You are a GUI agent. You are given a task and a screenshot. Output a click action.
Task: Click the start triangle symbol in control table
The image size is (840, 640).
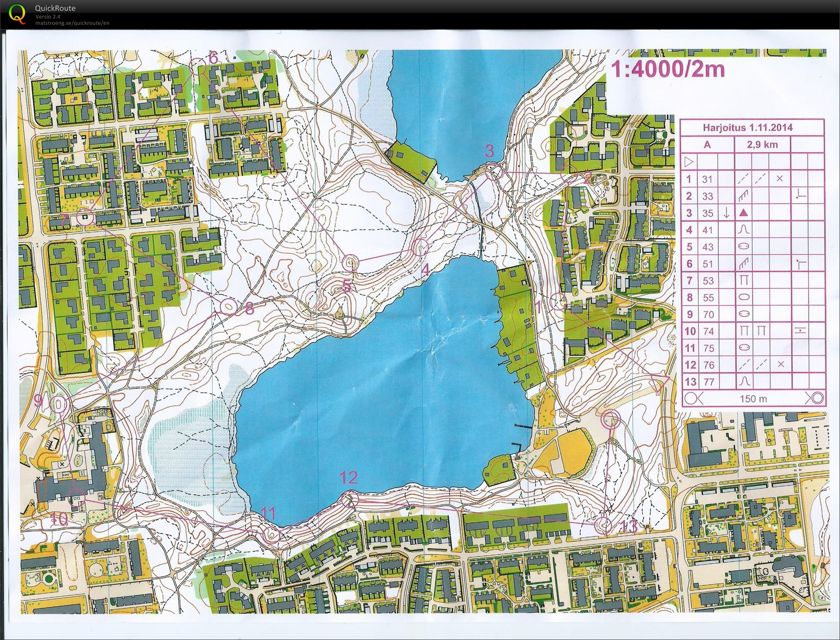pos(689,161)
